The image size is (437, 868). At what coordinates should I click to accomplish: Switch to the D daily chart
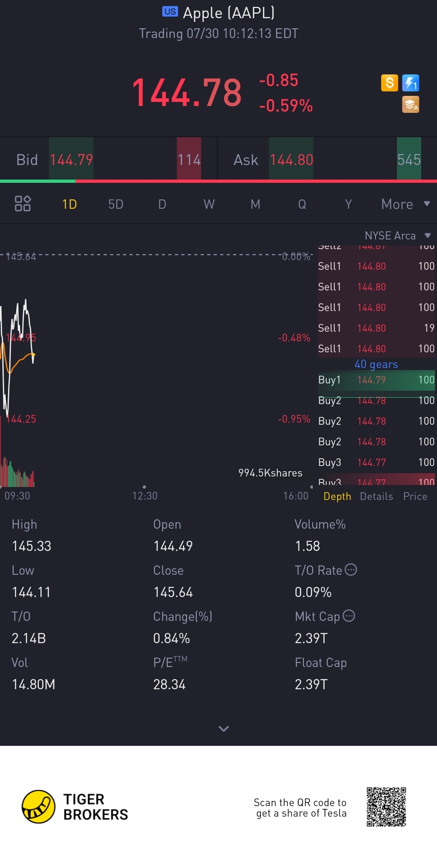[x=162, y=204]
